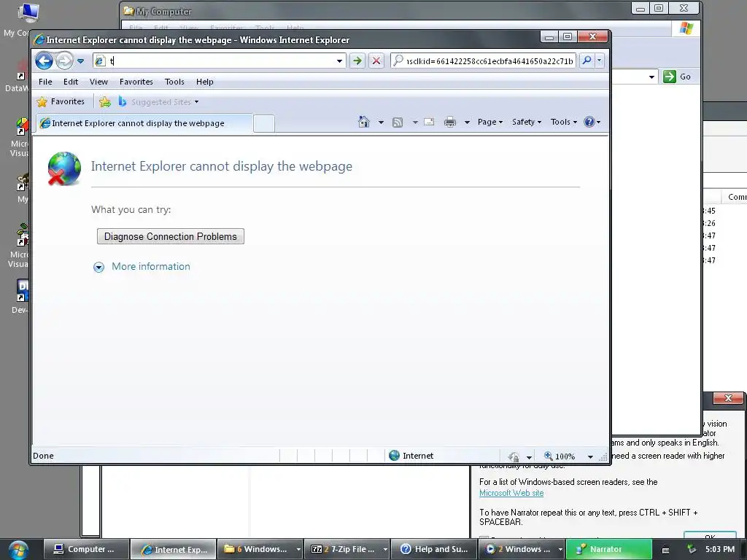Switch to Computer taskbar button
The width and height of the screenshot is (747, 560).
pos(86,549)
